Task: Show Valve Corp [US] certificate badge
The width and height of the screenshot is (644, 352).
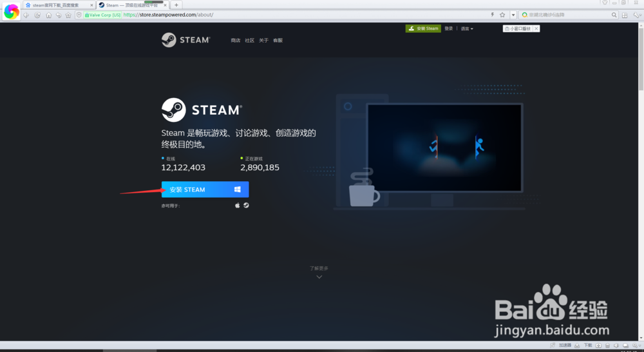Action: pos(102,15)
